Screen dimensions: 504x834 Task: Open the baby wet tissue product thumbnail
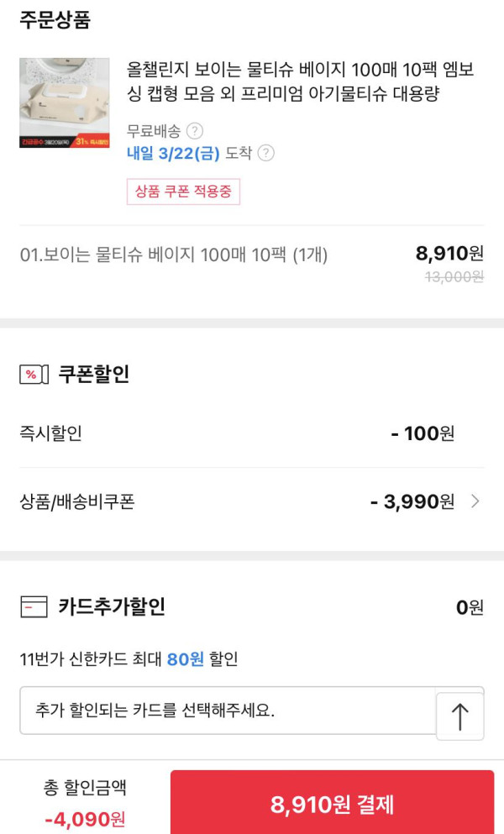click(x=65, y=103)
